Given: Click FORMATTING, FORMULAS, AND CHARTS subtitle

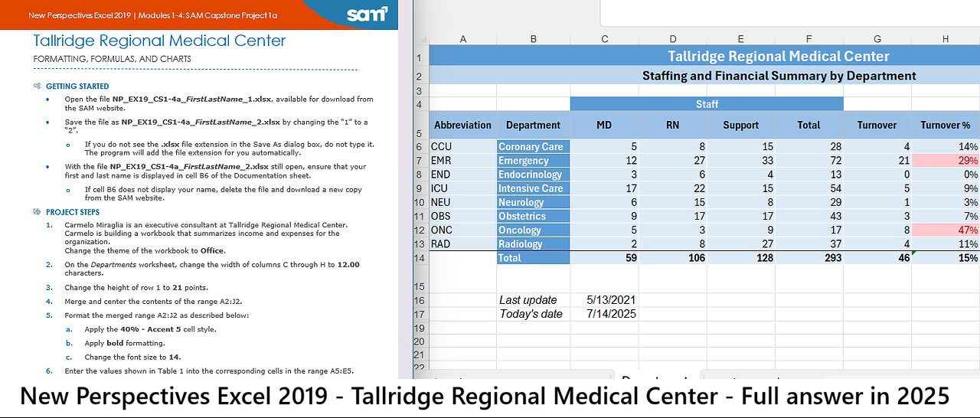Looking at the screenshot, I should 112,59.
